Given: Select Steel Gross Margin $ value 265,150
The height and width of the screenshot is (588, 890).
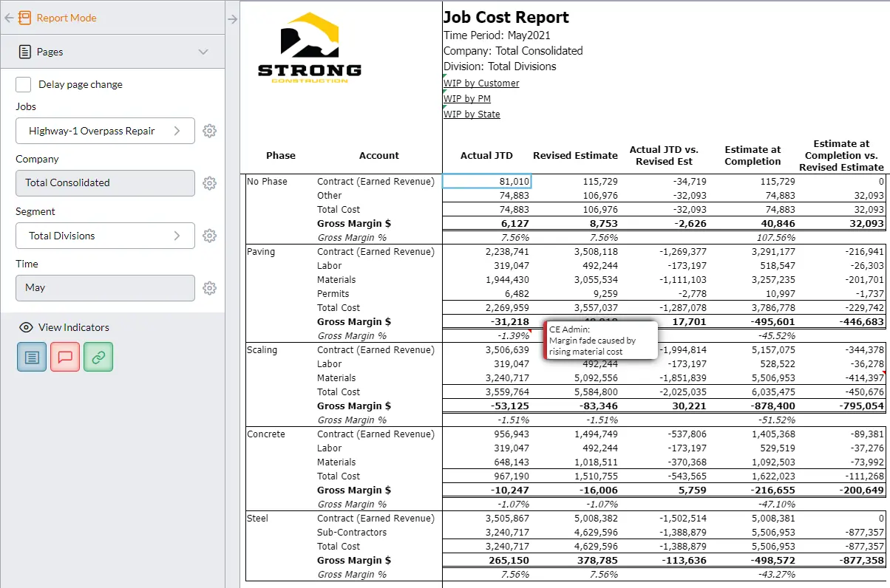Looking at the screenshot, I should pos(486,561).
